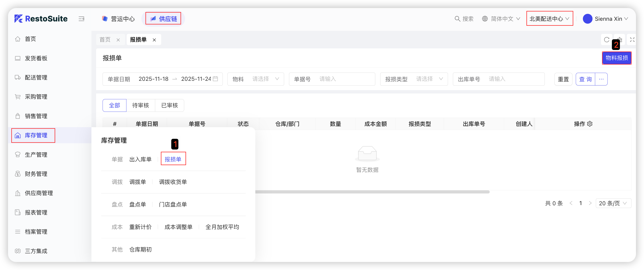Select the 待审核 status filter
Screen dimensions: 644x270
pyautogui.click(x=140, y=105)
